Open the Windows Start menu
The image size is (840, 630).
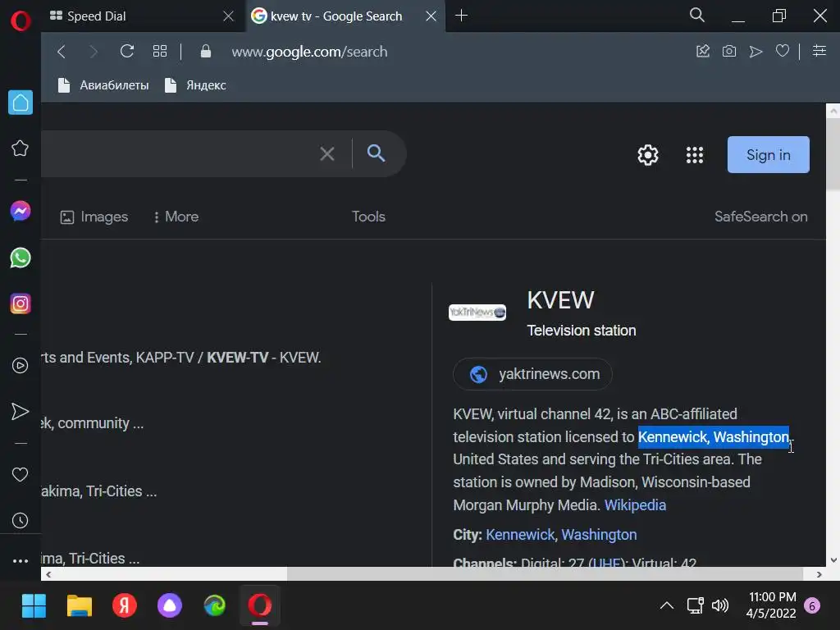34,606
